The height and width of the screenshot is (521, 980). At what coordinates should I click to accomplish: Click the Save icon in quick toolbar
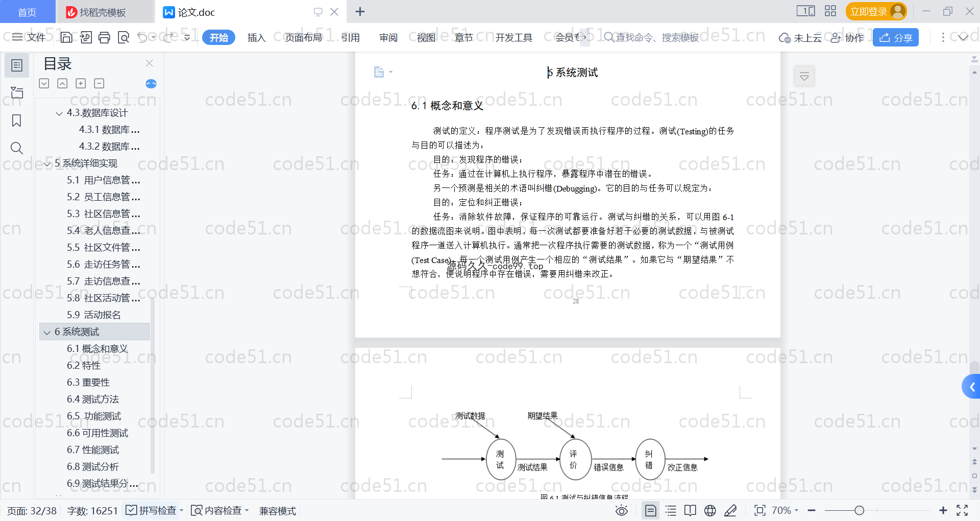[66, 37]
